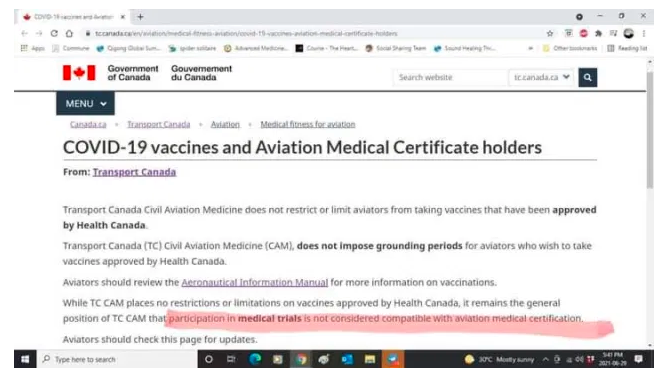663x377 pixels.
Task: Close the COVID-19 vaccines tab
Action: 123,17
